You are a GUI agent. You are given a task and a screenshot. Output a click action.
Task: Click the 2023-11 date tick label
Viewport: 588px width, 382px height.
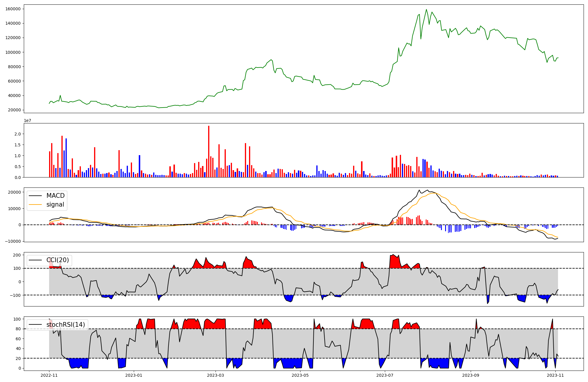(555, 375)
